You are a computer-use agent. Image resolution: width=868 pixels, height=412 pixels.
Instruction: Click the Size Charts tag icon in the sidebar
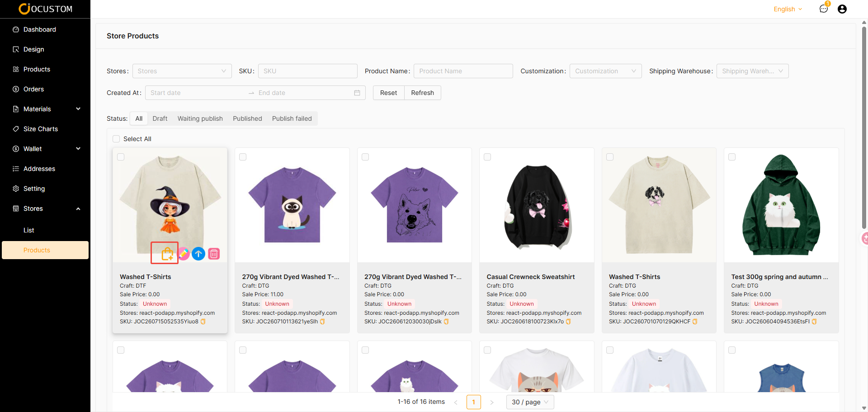(16, 129)
